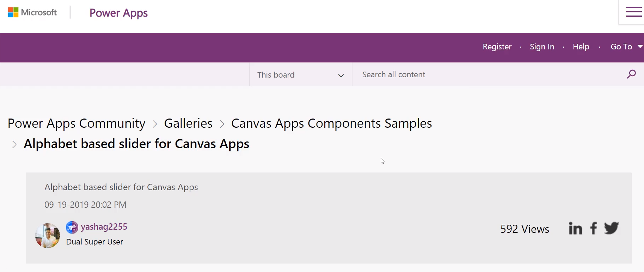Share post on Facebook
Screen dimensions: 644x272
tap(594, 228)
